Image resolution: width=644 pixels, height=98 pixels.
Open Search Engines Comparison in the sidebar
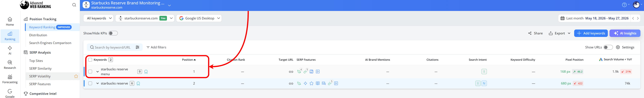(x=50, y=43)
